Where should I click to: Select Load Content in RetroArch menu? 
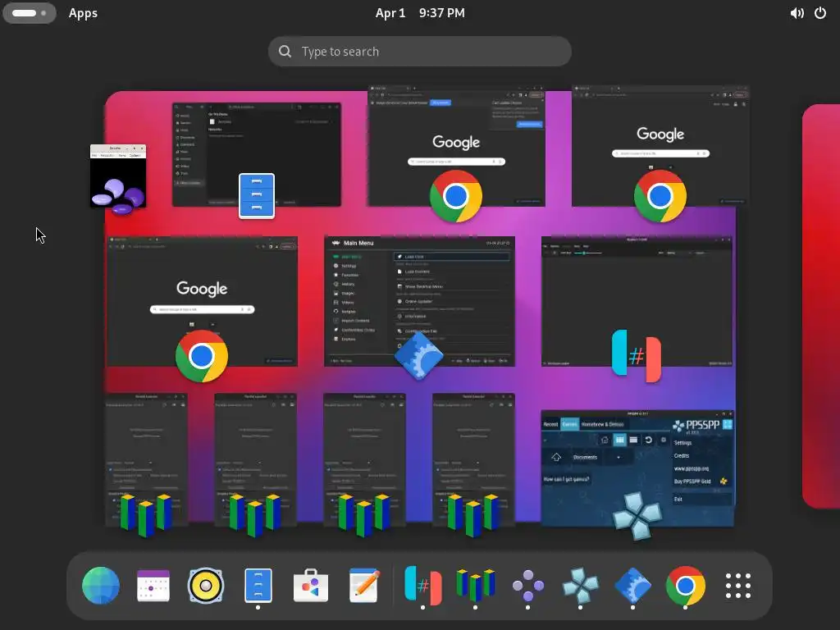pyautogui.click(x=452, y=272)
